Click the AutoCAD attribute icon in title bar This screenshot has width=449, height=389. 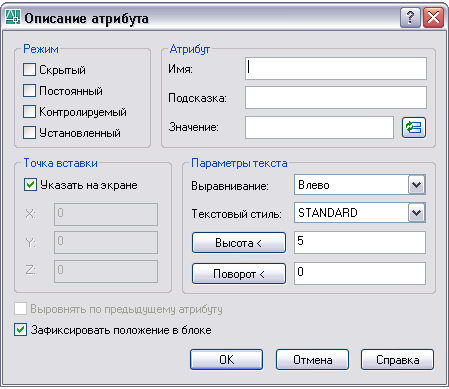[13, 17]
